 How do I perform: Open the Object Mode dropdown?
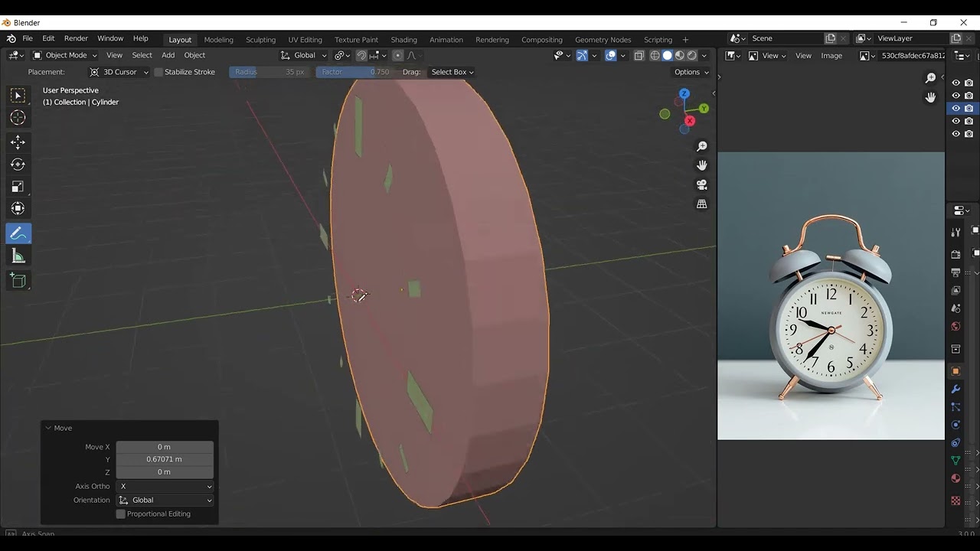click(65, 55)
